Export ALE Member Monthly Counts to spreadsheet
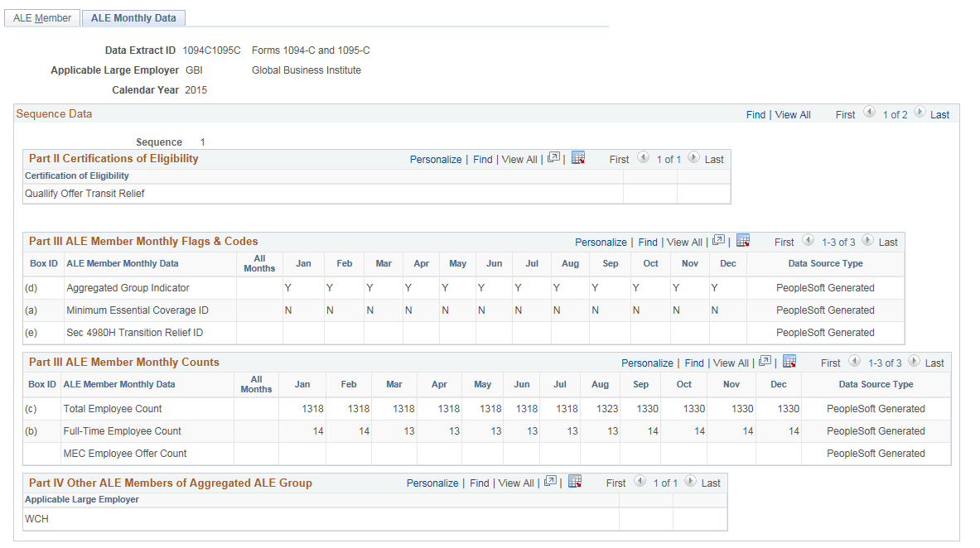Image resolution: width=980 pixels, height=548 pixels. point(789,362)
